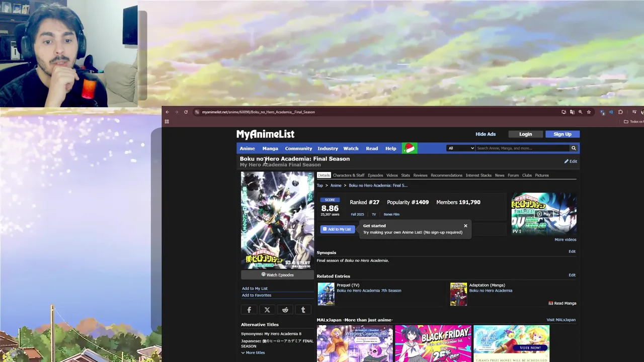Open the search category All dropdown
Screen dimensions: 644x362
point(461,148)
